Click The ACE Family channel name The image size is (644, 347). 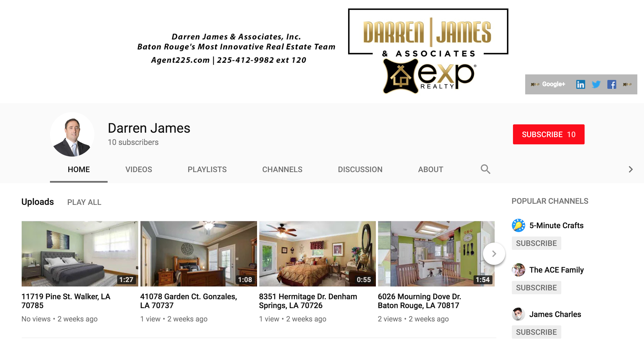coord(556,270)
